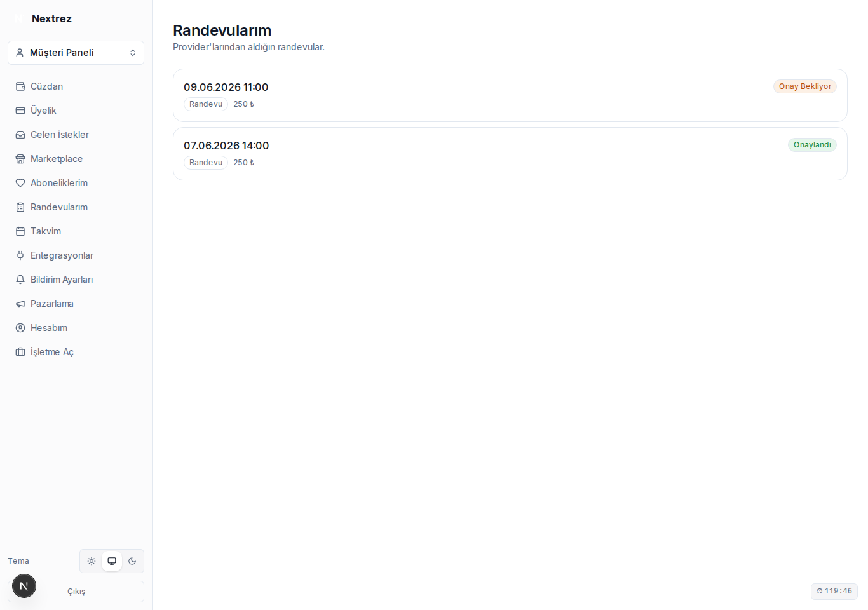The image size is (868, 610).
Task: Click the round N avatar badge
Action: point(24,586)
